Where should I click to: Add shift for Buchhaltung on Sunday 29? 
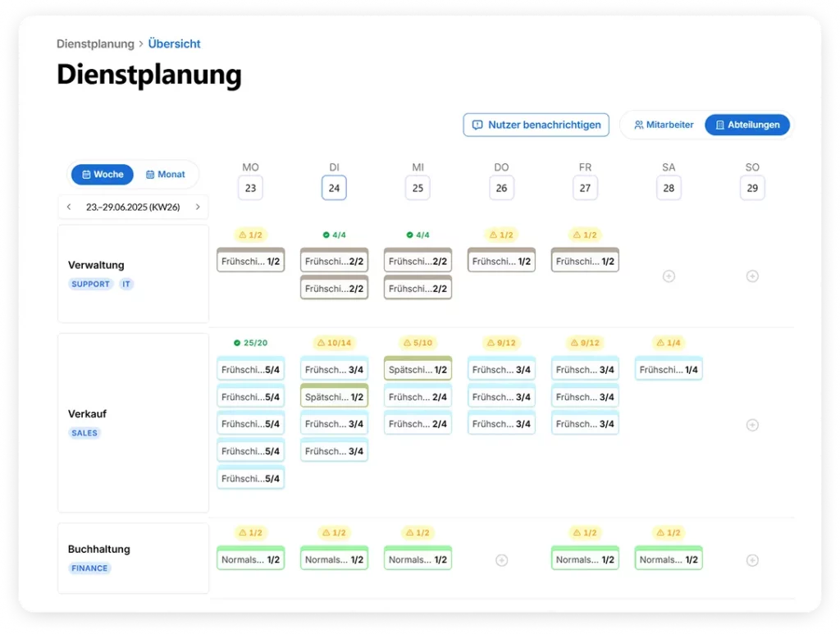click(x=752, y=560)
